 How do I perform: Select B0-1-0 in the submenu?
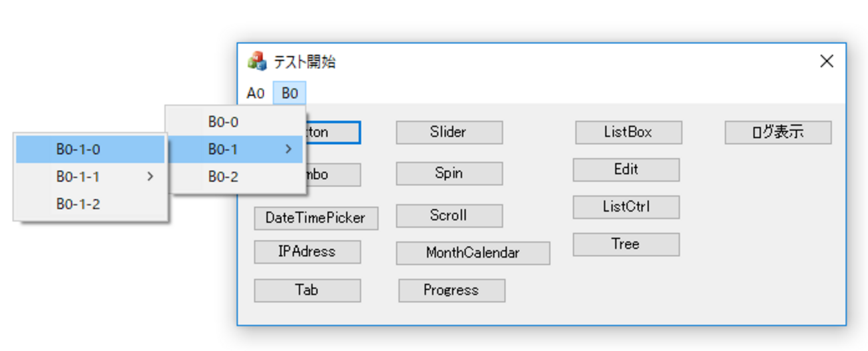click(x=78, y=149)
